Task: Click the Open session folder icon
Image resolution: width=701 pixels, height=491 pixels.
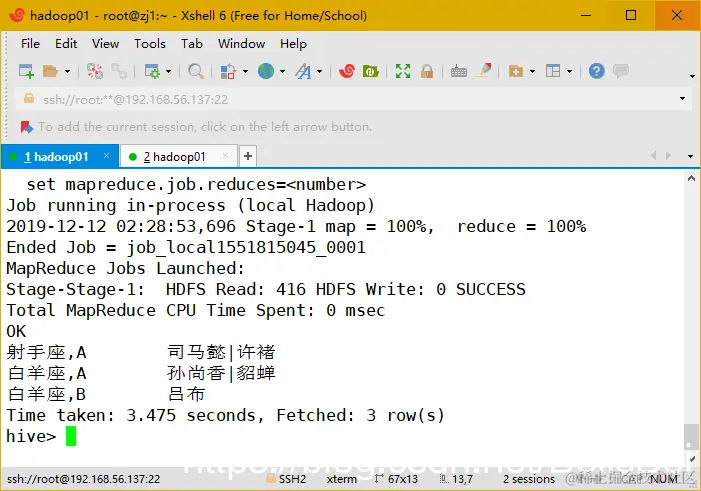Action: pyautogui.click(x=51, y=71)
